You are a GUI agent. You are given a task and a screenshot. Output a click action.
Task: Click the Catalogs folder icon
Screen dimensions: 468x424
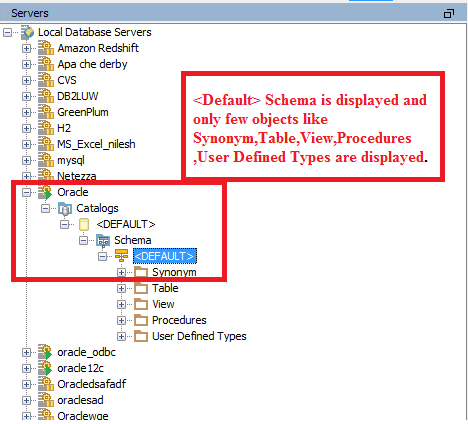[x=65, y=209]
